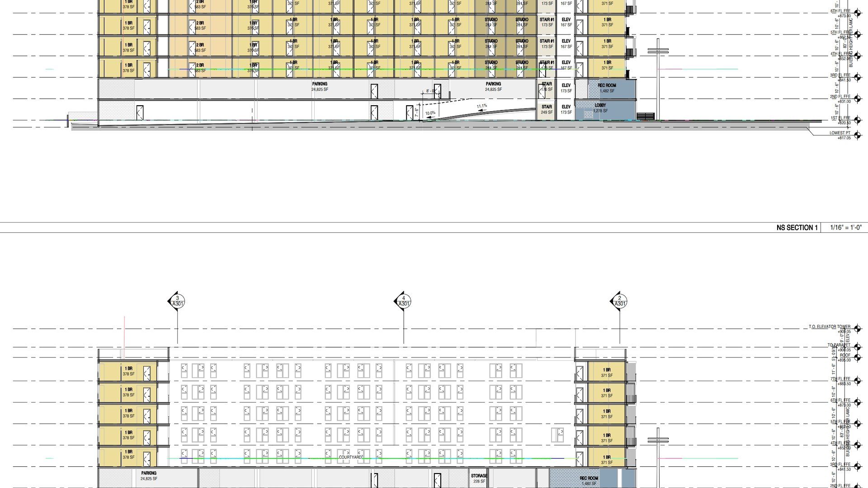The height and width of the screenshot is (488, 868).
Task: Click the ground-floor door at far left of upper section
Action: tap(140, 113)
